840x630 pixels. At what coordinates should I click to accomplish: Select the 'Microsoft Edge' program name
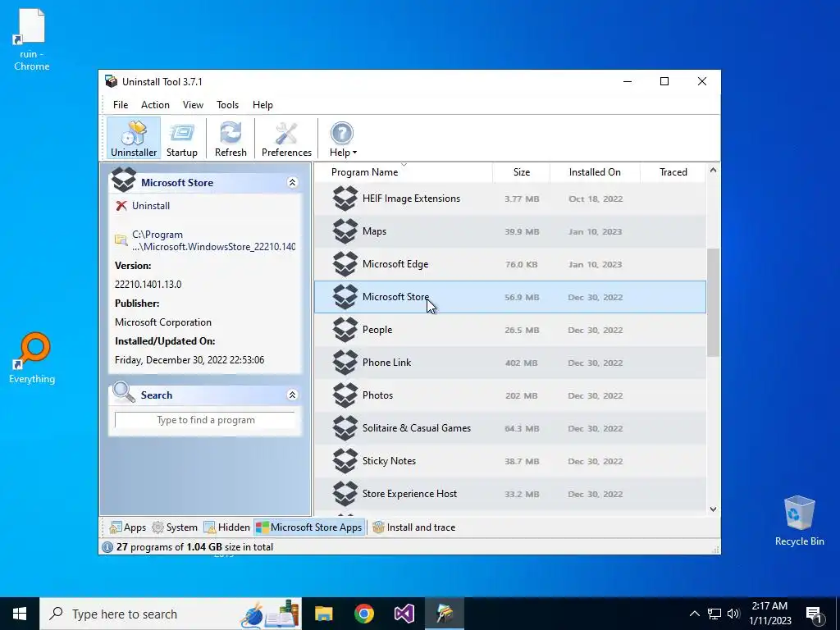point(395,264)
